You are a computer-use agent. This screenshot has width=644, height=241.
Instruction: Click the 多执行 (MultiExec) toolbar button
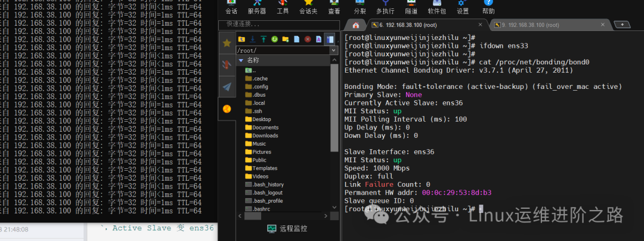coord(385,7)
